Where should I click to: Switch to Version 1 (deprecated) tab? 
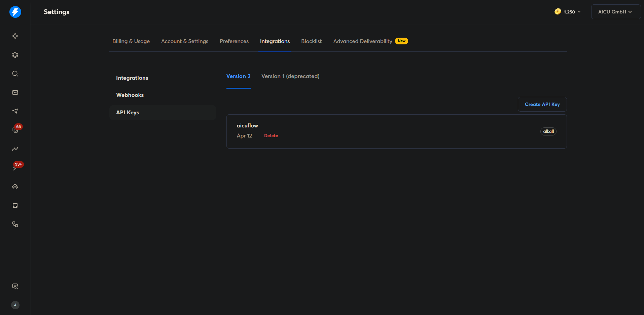(290, 76)
